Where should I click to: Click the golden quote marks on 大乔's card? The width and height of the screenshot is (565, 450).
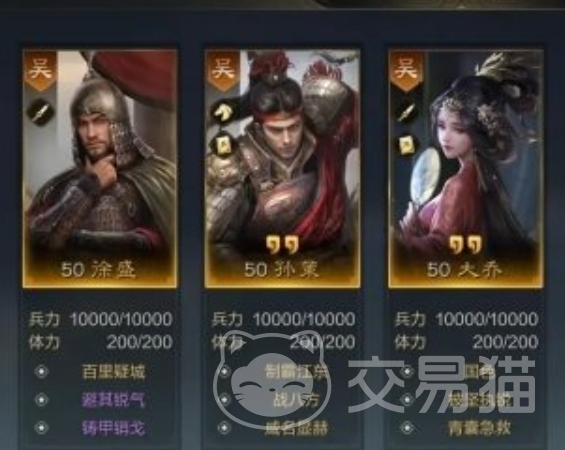(x=466, y=245)
